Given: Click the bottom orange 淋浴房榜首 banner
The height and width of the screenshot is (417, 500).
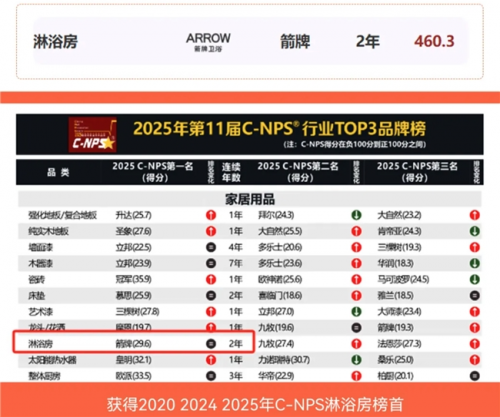Looking at the screenshot, I should [250, 400].
